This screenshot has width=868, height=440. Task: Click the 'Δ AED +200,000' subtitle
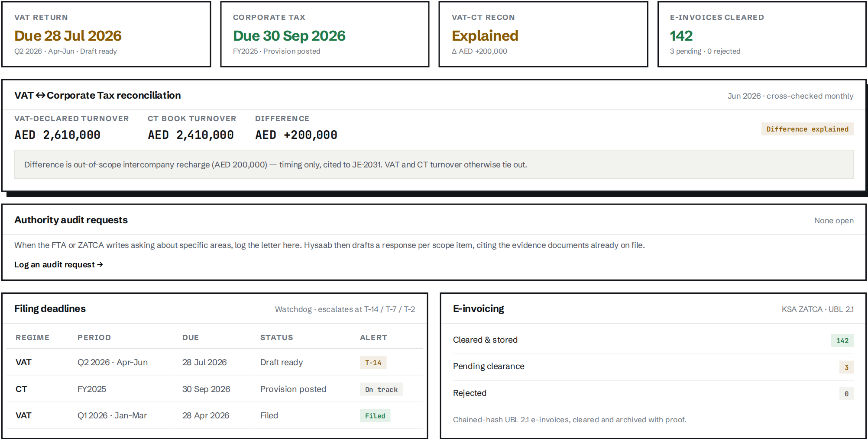[x=479, y=51]
